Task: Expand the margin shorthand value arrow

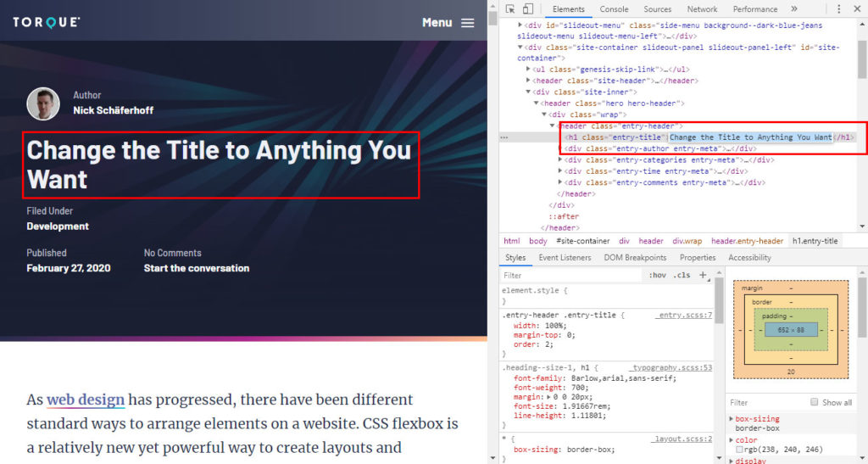Action: (x=549, y=397)
